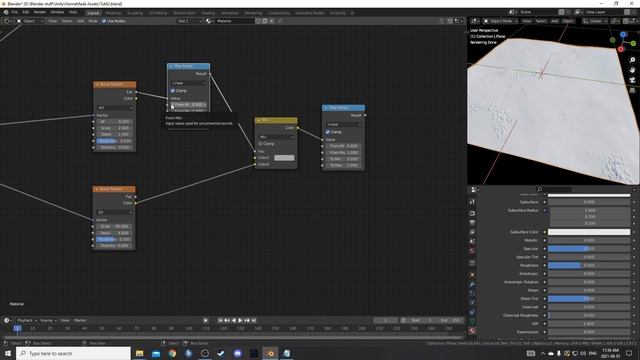Click the Metallic value field

point(589,240)
